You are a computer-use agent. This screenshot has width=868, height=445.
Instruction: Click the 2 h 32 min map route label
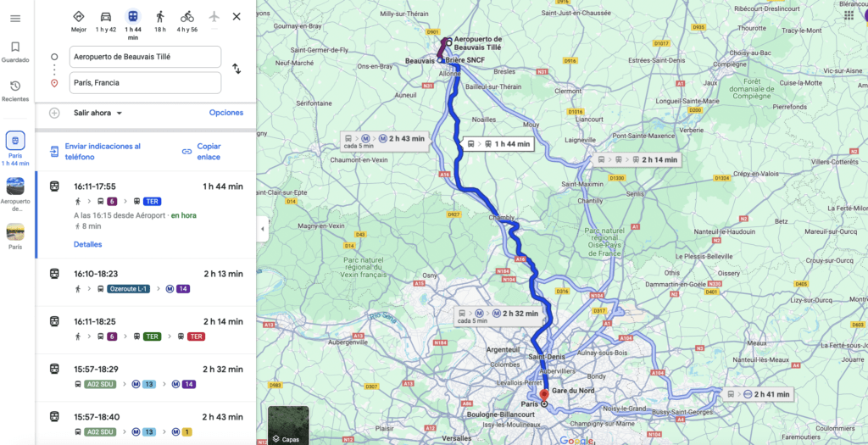point(498,315)
